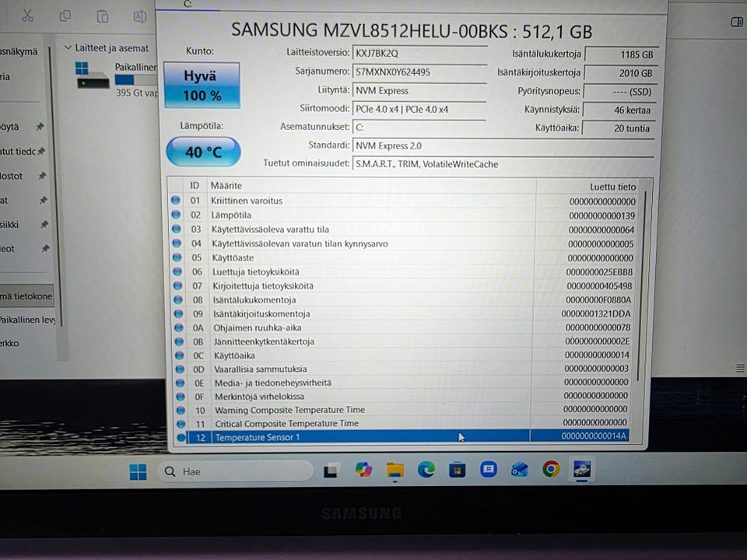Select the Paikallinen levy drive icon in Explorer
Viewport: 747px width, 560px height.
click(x=92, y=75)
